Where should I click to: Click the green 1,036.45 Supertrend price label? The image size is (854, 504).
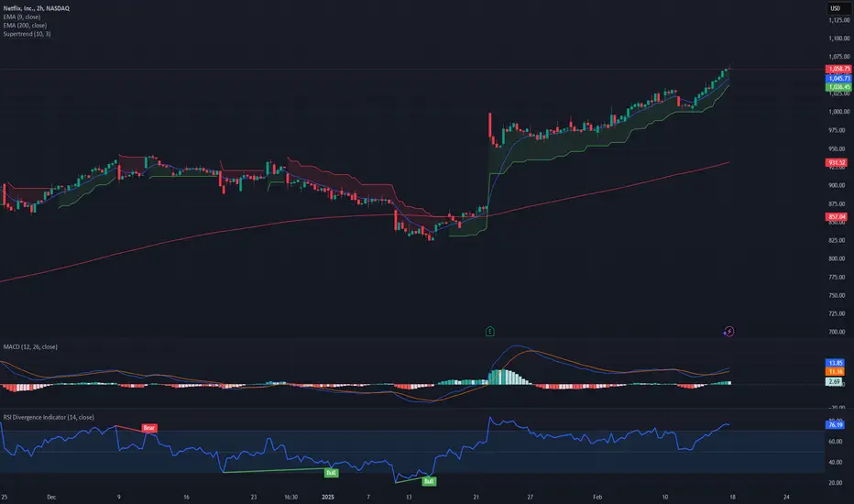[x=838, y=87]
